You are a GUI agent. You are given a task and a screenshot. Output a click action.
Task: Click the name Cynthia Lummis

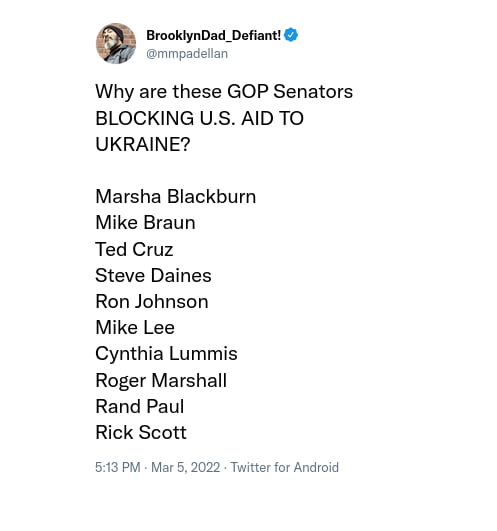tap(166, 354)
